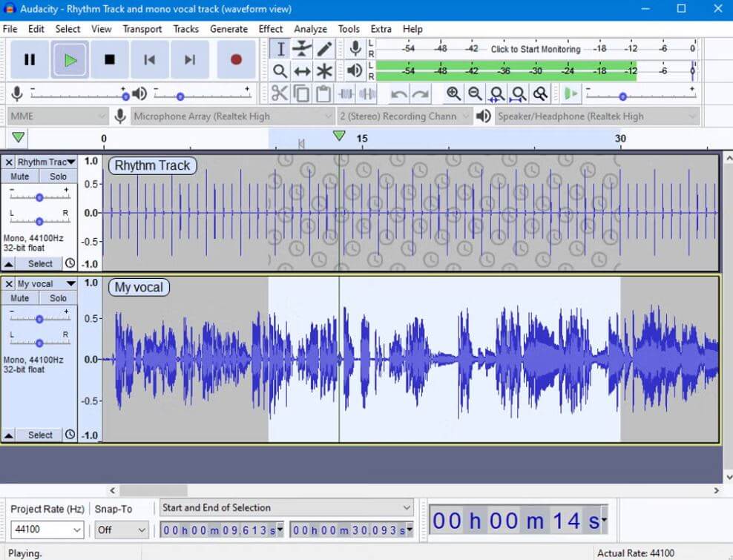Undo the last action
The width and height of the screenshot is (733, 560).
[x=398, y=94]
